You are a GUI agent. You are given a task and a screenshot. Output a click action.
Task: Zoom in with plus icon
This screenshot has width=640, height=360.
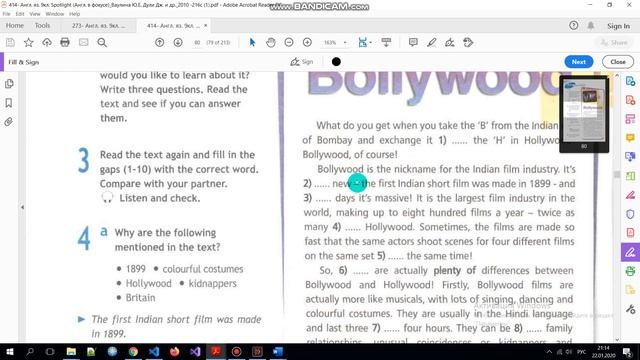(x=307, y=42)
